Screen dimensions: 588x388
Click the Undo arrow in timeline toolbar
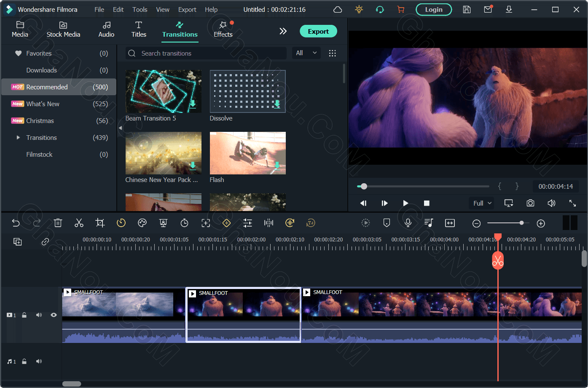(x=16, y=223)
